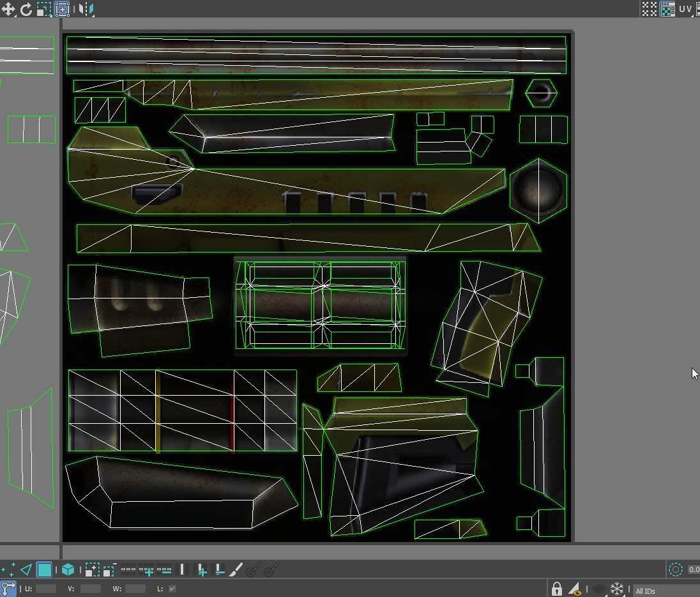Toggle Absolute/Relative transform type-in icon

pos(8,589)
